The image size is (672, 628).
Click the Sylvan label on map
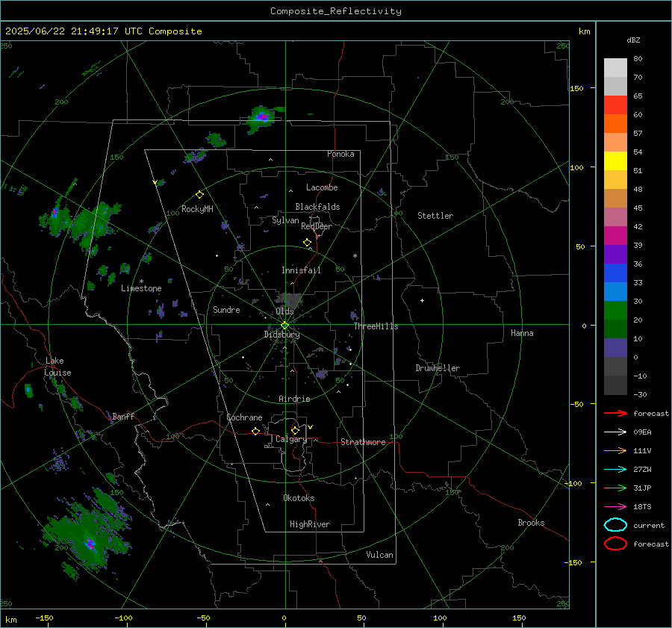285,220
